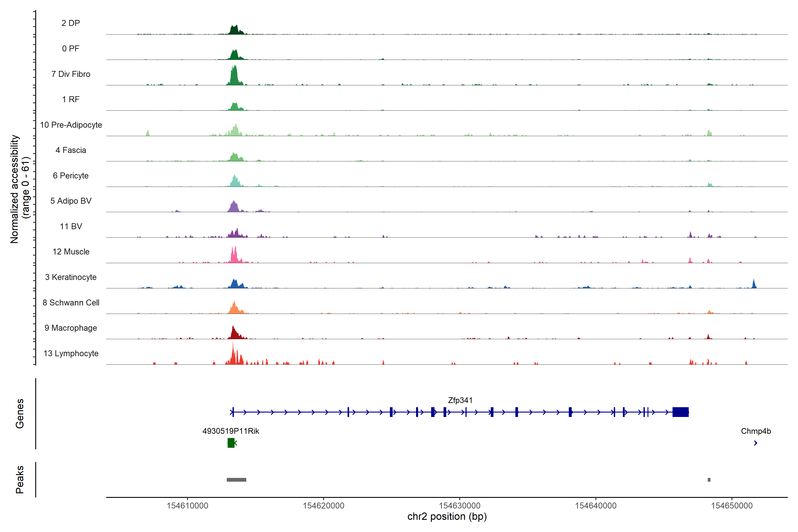Click the 9 Macrophage track label
Screen dimensions: 798x532
point(71,328)
